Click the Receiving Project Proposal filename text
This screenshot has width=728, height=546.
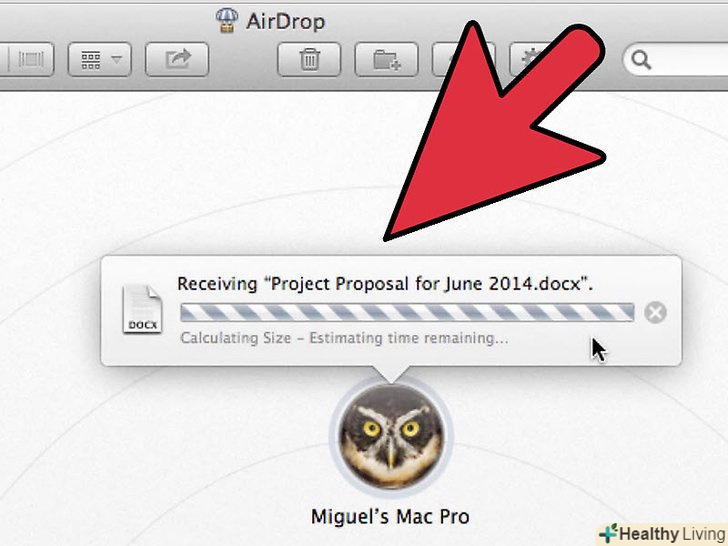385,284
